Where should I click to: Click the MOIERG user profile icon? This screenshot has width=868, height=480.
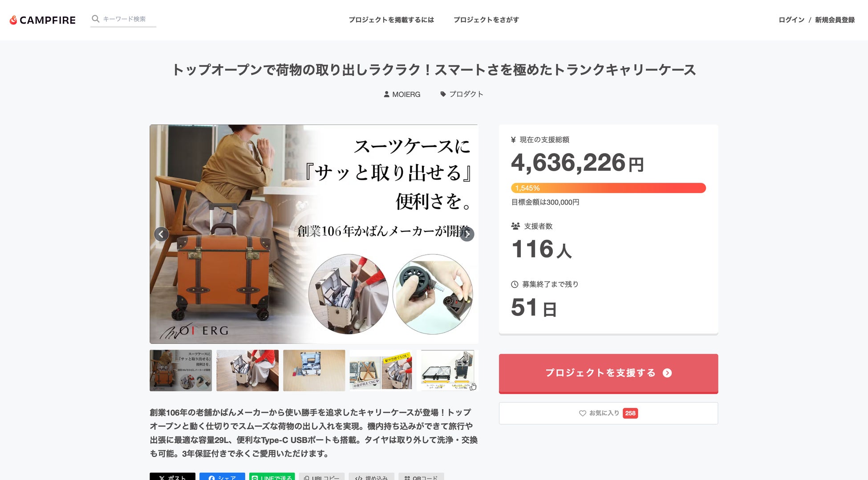point(386,94)
